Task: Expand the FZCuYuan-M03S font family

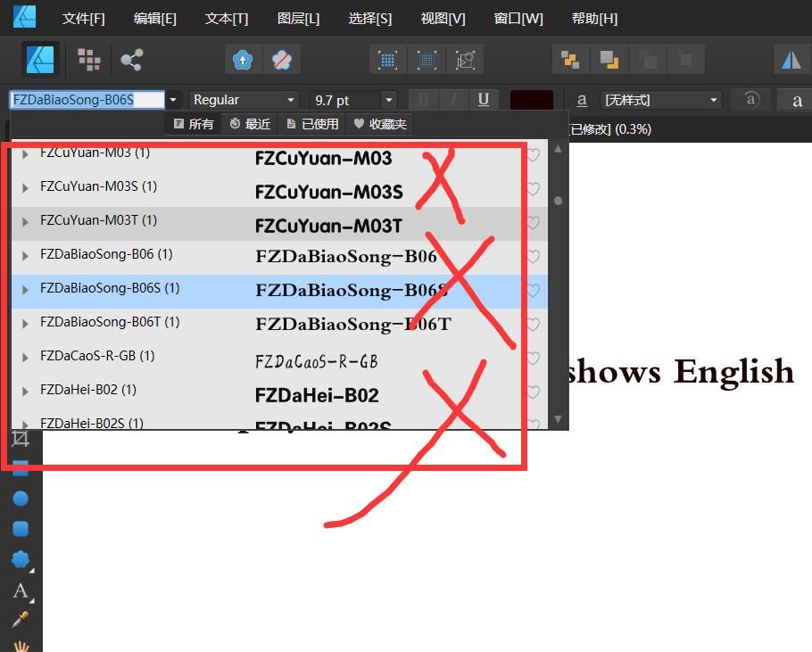Action: click(x=25, y=188)
